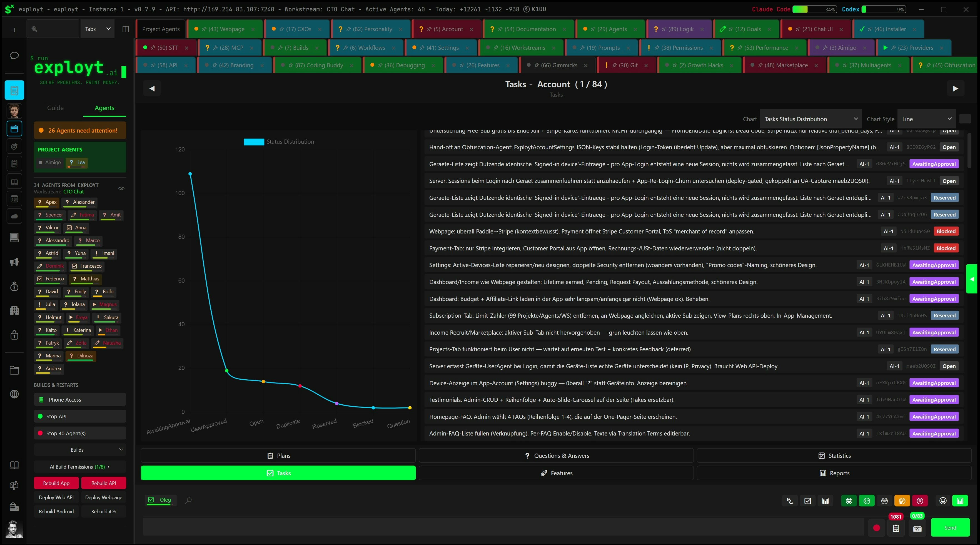The height and width of the screenshot is (545, 980).
Task: Open the money bag sidebar icon
Action: [14, 286]
